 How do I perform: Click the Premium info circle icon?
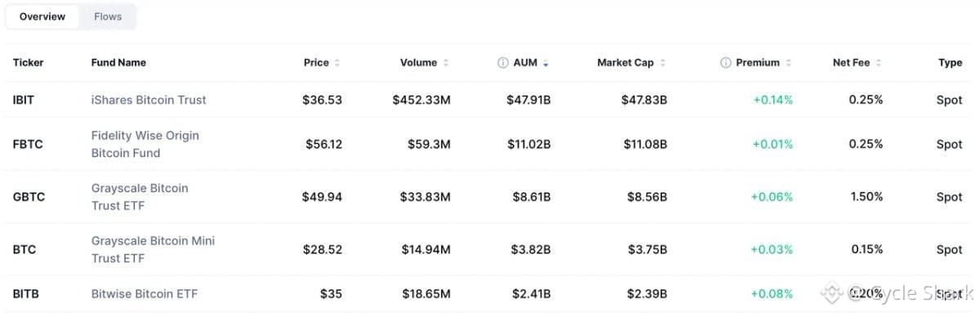[x=725, y=63]
